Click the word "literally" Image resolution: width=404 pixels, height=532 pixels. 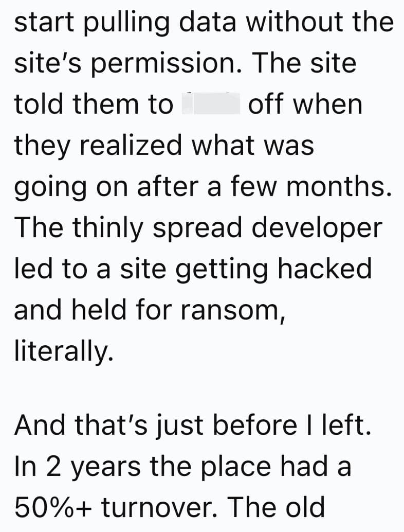coord(62,351)
